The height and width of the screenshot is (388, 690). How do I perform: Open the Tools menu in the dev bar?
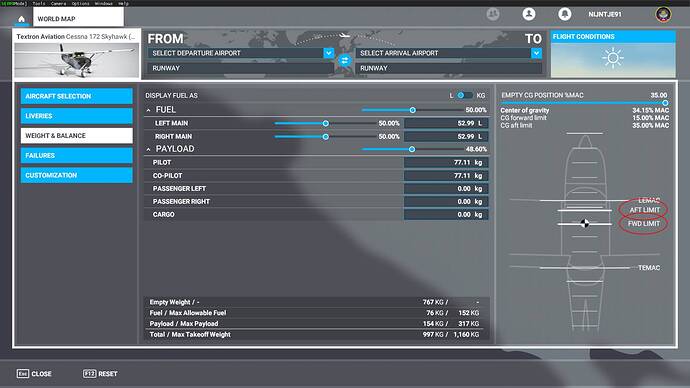(39, 3)
